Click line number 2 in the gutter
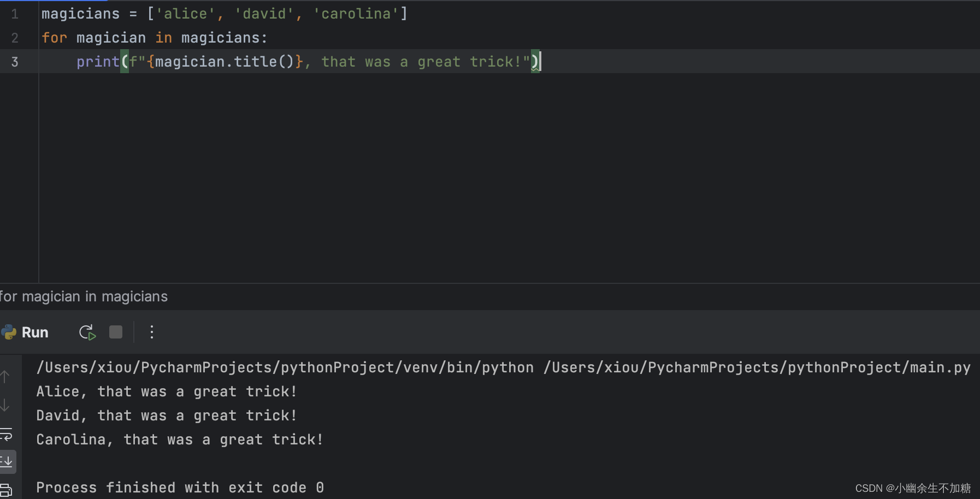The width and height of the screenshot is (980, 499). (x=15, y=38)
